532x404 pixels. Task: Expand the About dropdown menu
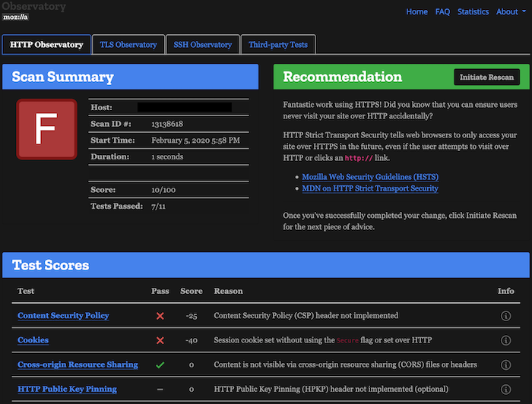pyautogui.click(x=511, y=12)
